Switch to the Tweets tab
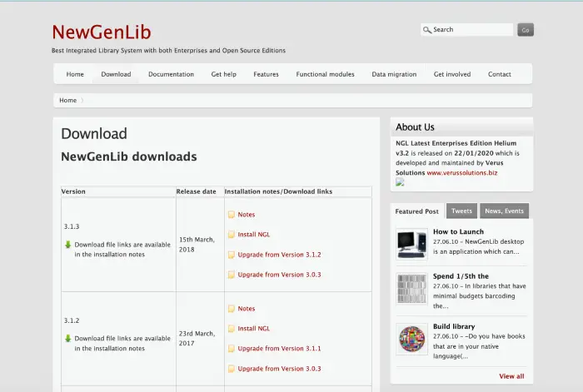This screenshot has height=392, width=583. point(461,211)
